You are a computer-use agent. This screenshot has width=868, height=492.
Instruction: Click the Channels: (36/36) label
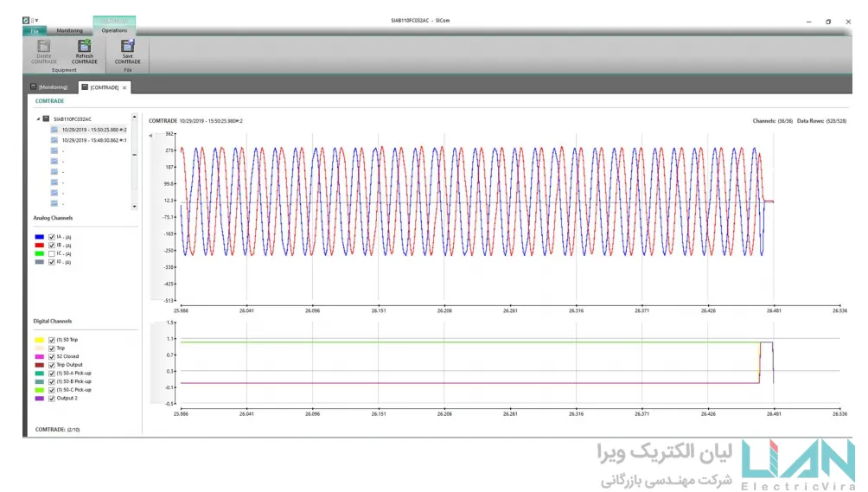[772, 121]
